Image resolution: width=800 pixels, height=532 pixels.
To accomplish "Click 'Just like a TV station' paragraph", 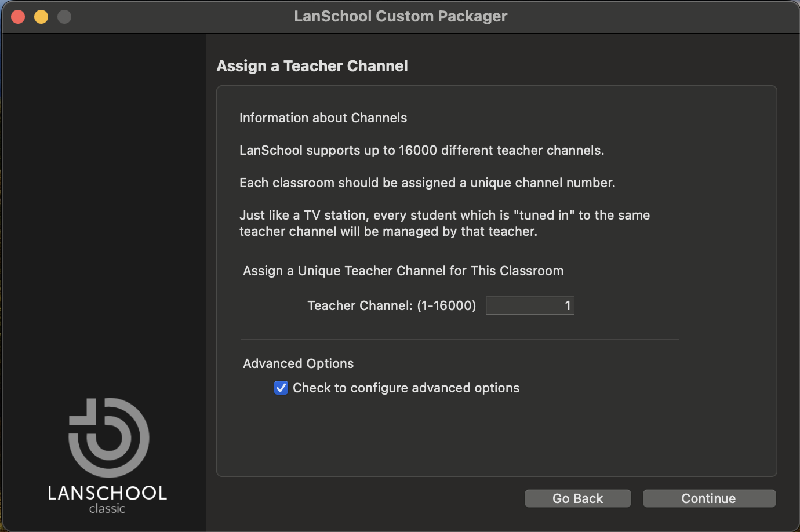I will coord(445,223).
